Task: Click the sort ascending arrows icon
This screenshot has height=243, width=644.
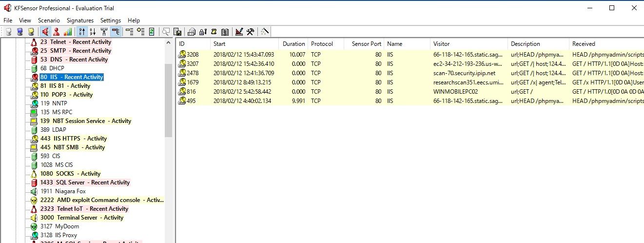Action: pyautogui.click(x=82, y=32)
